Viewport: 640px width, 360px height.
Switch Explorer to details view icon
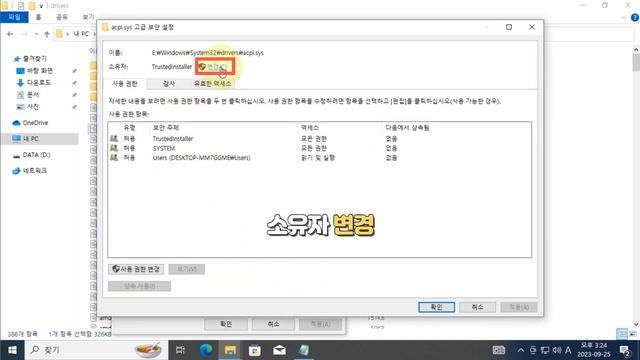622,334
